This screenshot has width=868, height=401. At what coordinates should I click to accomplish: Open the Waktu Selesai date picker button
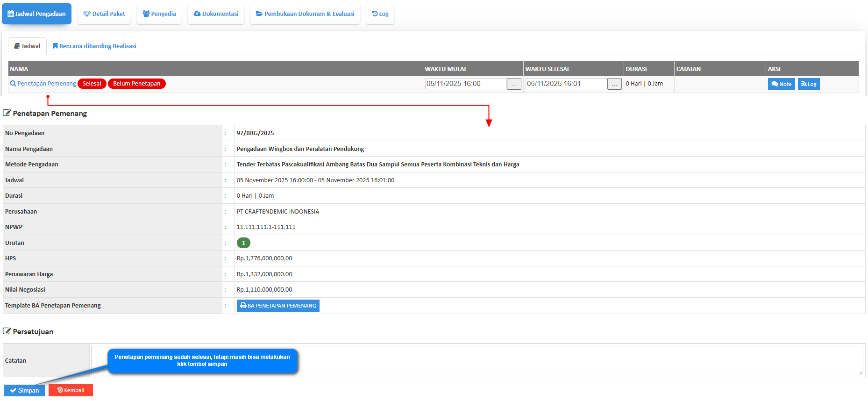pyautogui.click(x=614, y=84)
